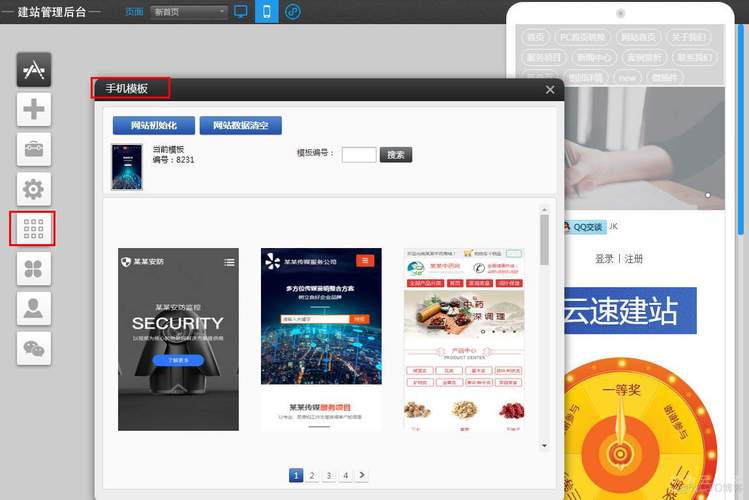Click the scrollbar up arrow

pyautogui.click(x=544, y=210)
